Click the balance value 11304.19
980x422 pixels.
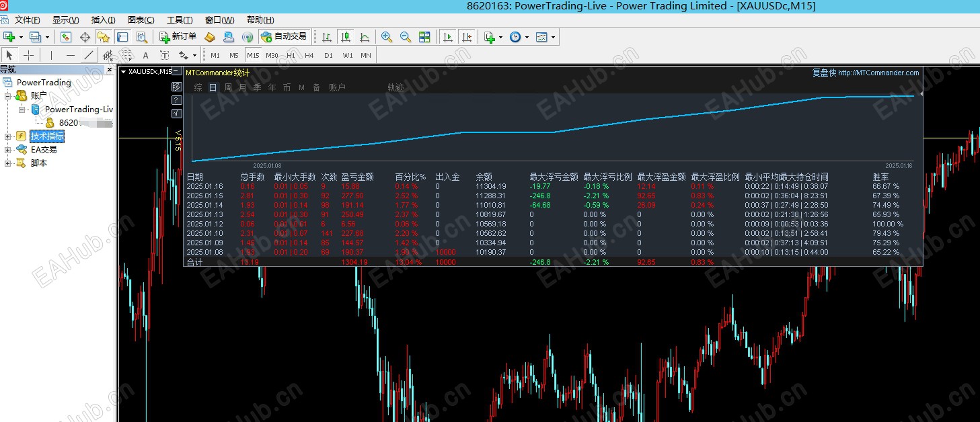click(x=490, y=186)
